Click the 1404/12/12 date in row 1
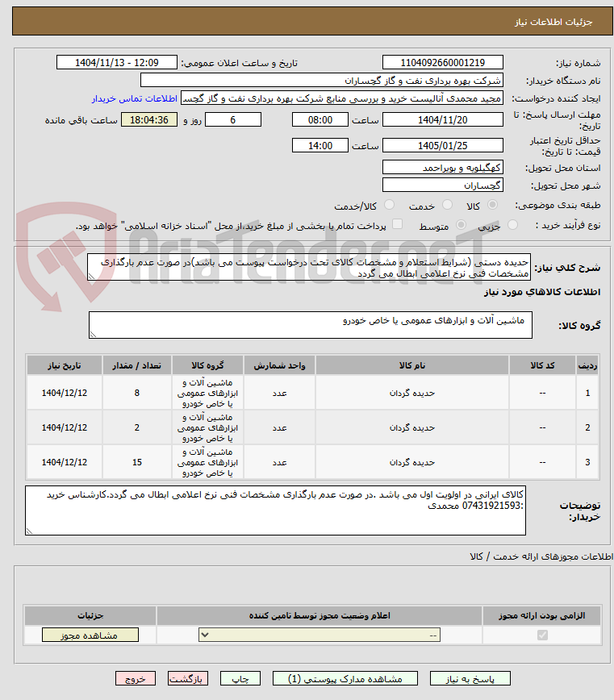The height and width of the screenshot is (700, 614). (65, 393)
